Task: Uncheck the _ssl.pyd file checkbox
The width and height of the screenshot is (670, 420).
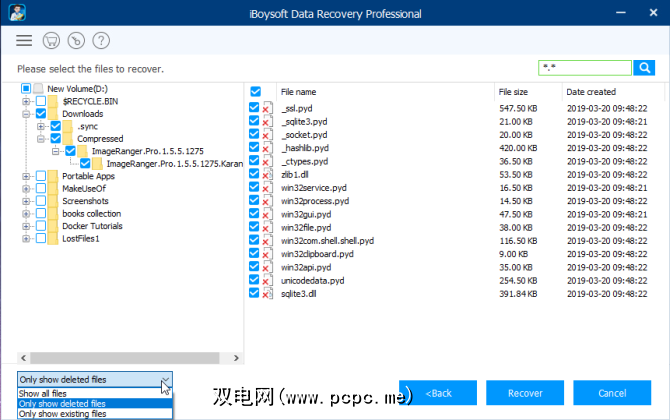Action: click(x=254, y=107)
